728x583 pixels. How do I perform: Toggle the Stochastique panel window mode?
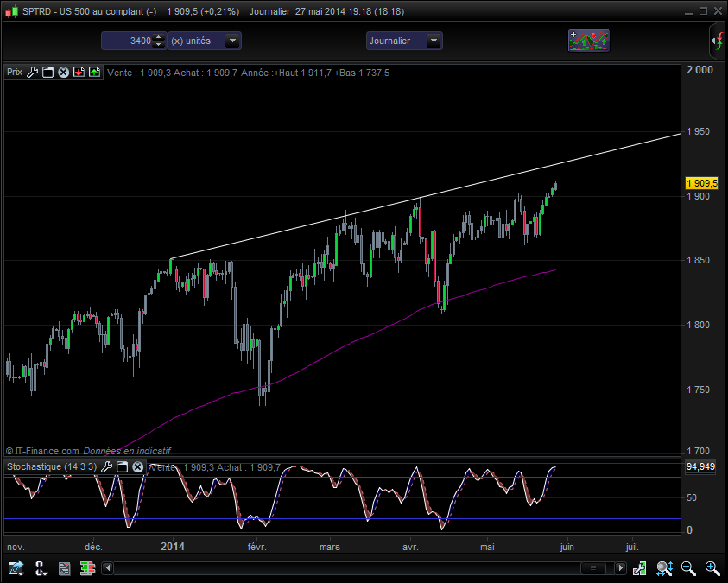pyautogui.click(x=122, y=466)
